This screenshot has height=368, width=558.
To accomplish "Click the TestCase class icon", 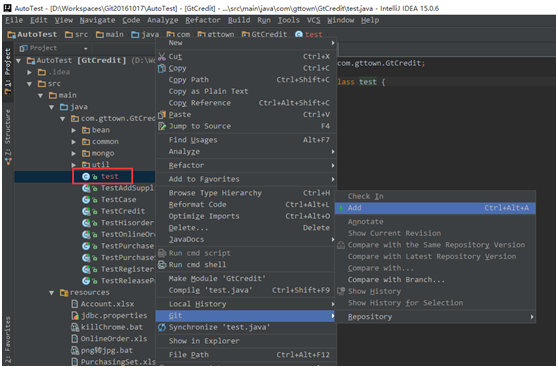I will 86,200.
